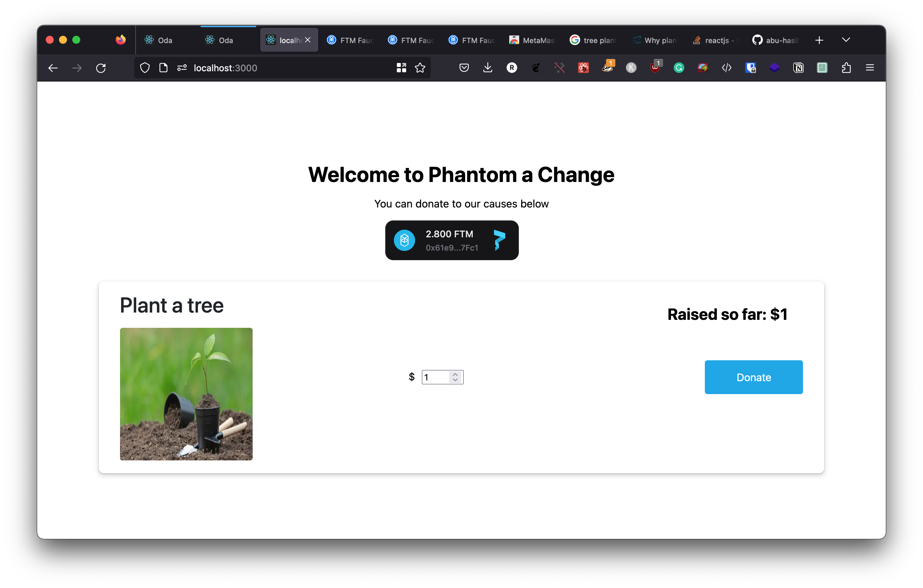Click the 2.800 FTM wallet button
Screen dimensions: 923x588
click(452, 240)
